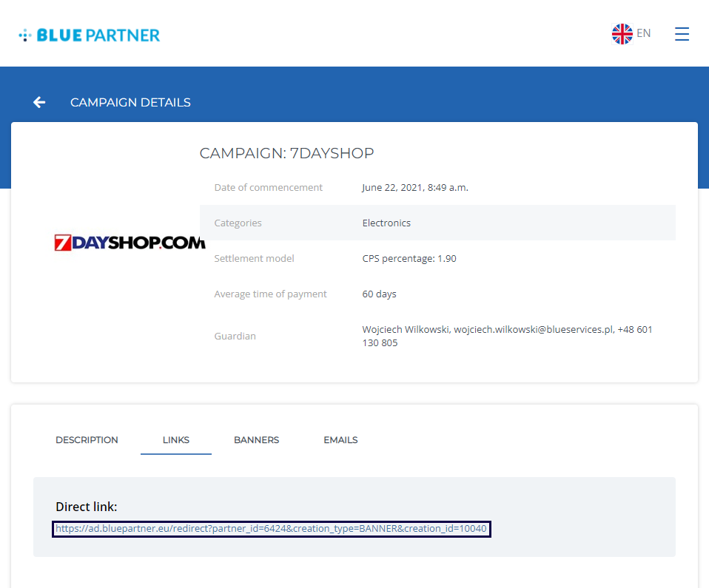Click the bluepartner.eu direct link URL

click(271, 528)
